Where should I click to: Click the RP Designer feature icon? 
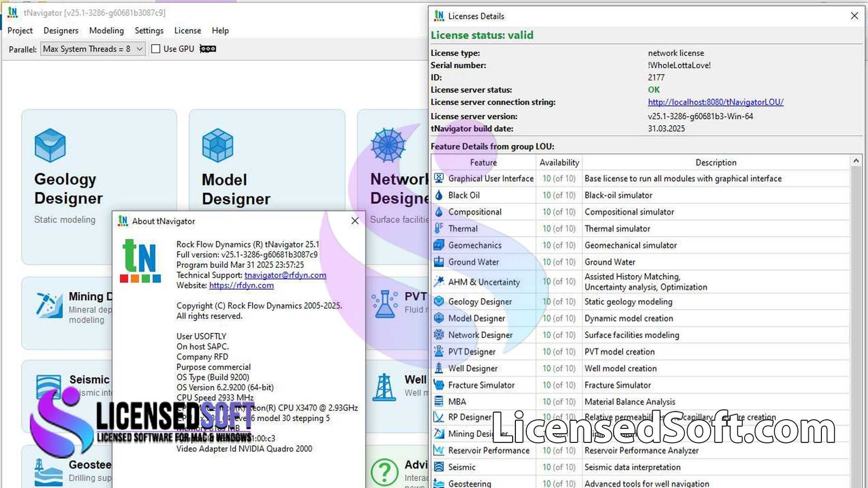click(x=439, y=417)
